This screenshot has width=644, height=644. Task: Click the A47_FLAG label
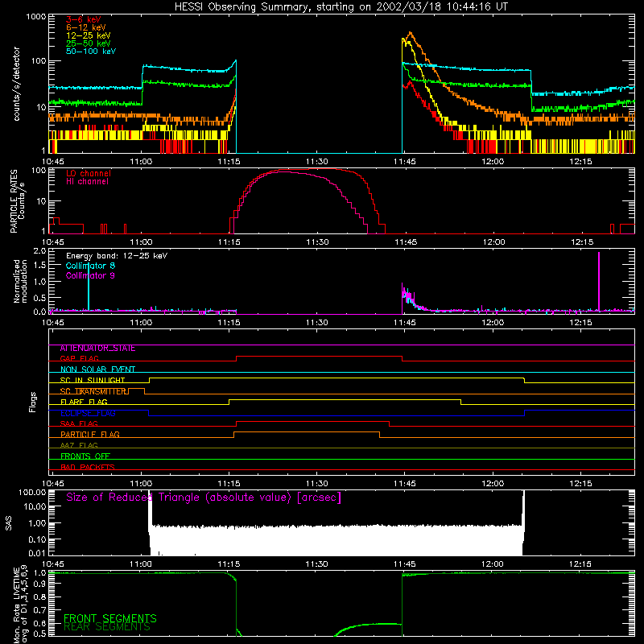tap(79, 445)
